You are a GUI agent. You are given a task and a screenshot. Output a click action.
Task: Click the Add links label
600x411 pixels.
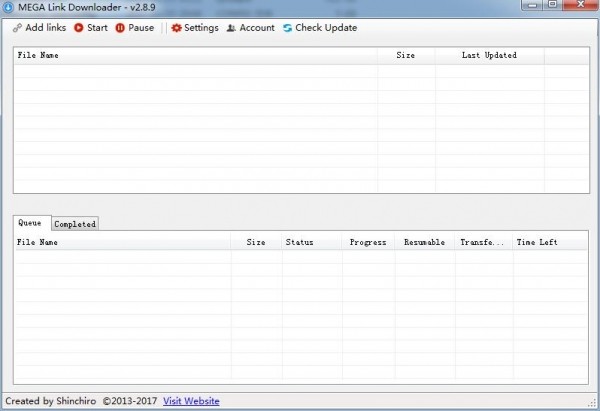[46, 28]
